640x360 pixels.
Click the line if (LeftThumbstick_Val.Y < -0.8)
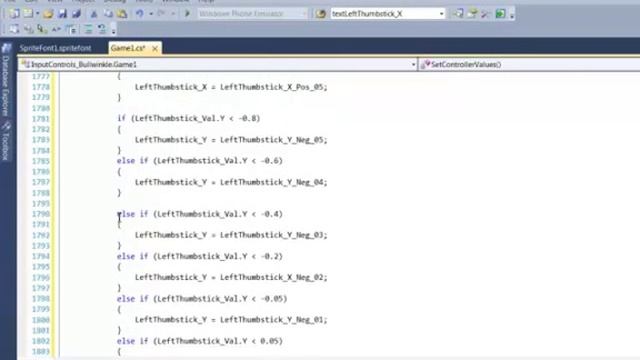[x=189, y=118]
